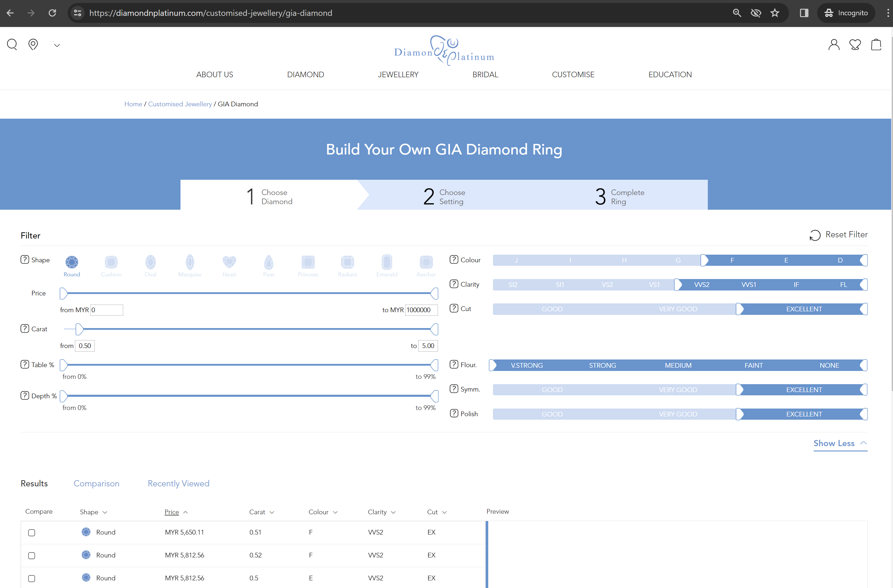Tick compare checkbox for MYR 5,650.11 diamond

[31, 533]
